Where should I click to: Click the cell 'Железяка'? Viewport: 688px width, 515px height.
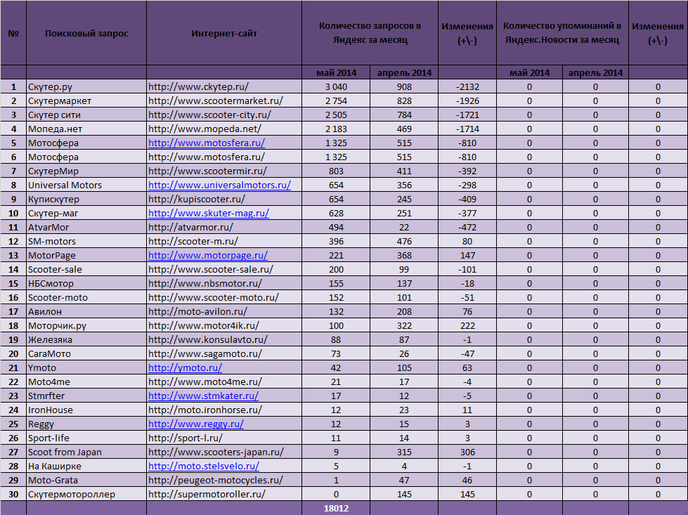86,340
